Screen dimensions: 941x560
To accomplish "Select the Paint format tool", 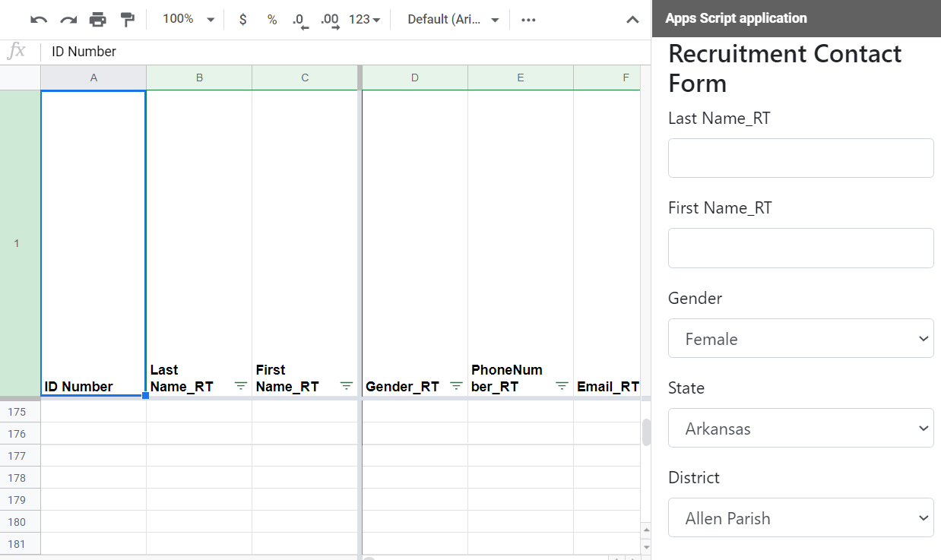I will [128, 20].
